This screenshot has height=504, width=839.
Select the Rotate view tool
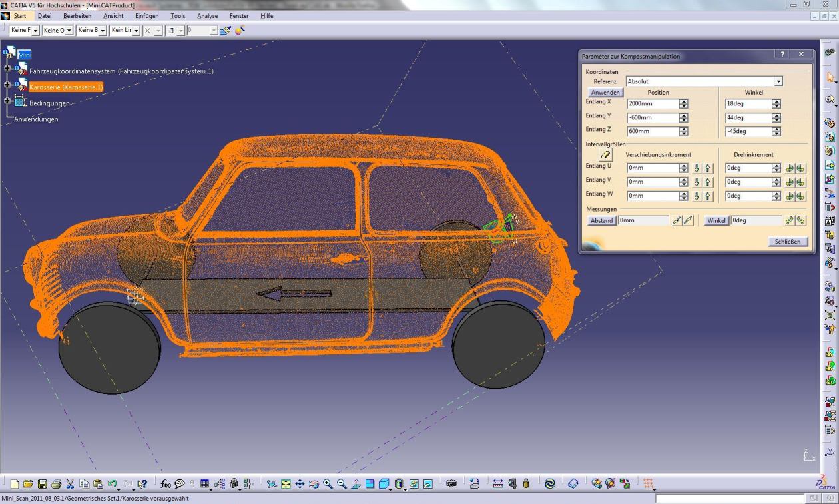pos(314,484)
